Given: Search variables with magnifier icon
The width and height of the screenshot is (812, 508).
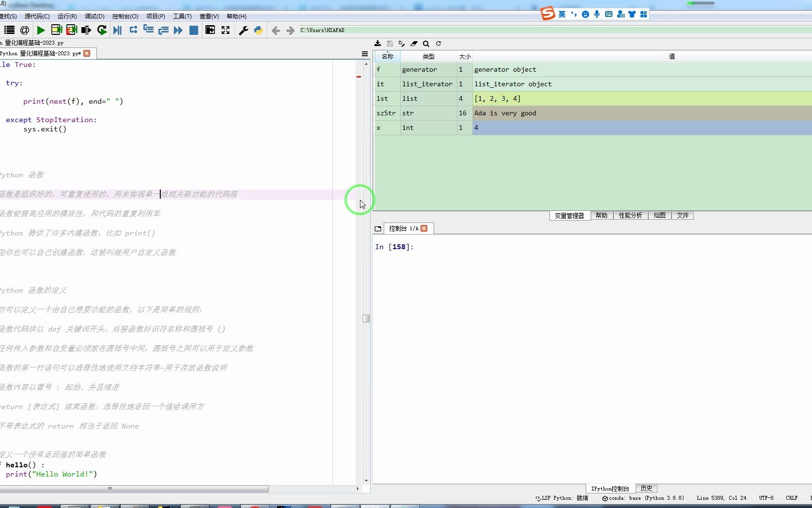Looking at the screenshot, I should (426, 44).
